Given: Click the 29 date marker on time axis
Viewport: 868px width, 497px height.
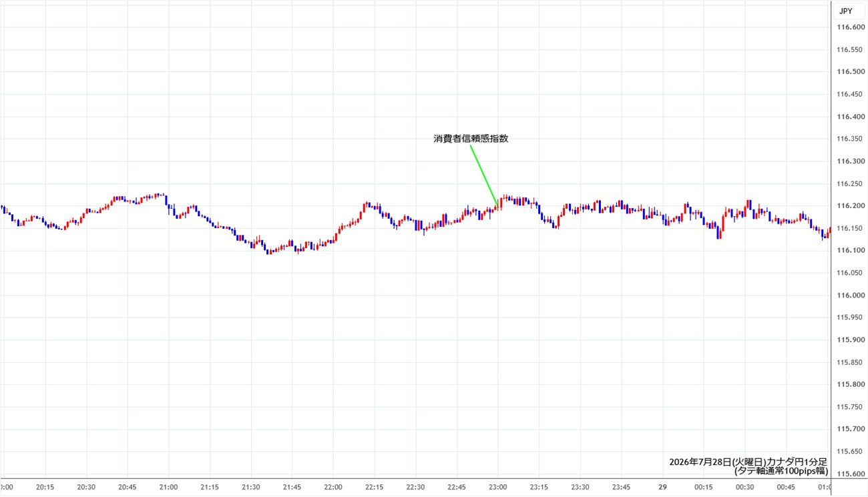Looking at the screenshot, I should point(662,487).
